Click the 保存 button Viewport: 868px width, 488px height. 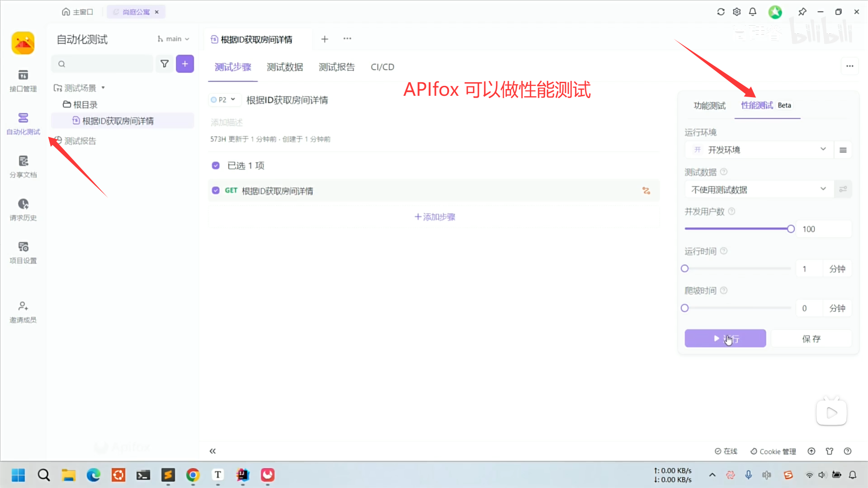(x=811, y=338)
